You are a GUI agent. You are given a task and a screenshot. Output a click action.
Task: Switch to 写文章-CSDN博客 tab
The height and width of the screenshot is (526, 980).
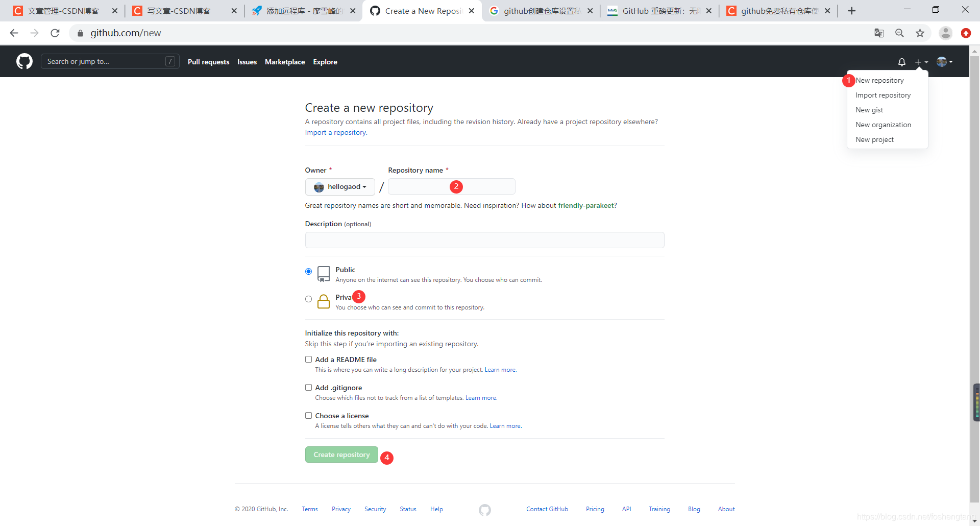point(179,11)
